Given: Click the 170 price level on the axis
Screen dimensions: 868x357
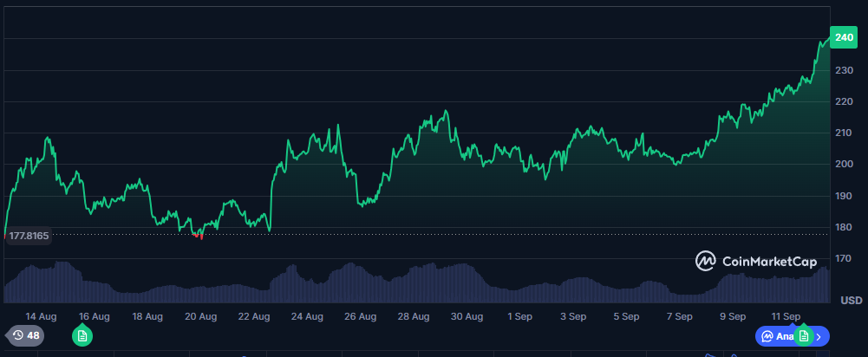Looking at the screenshot, I should coord(843,259).
